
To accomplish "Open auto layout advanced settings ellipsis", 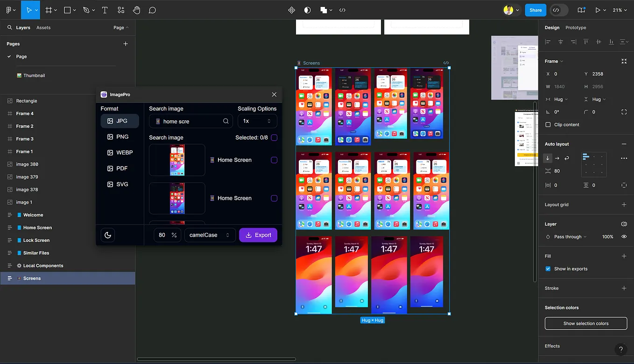I will [x=624, y=158].
